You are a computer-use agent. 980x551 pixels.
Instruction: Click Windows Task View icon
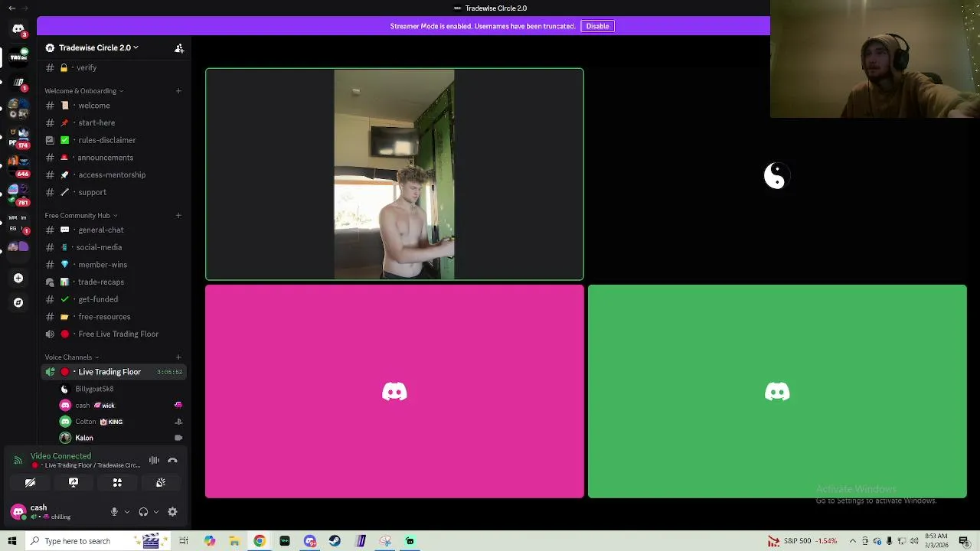[184, 541]
